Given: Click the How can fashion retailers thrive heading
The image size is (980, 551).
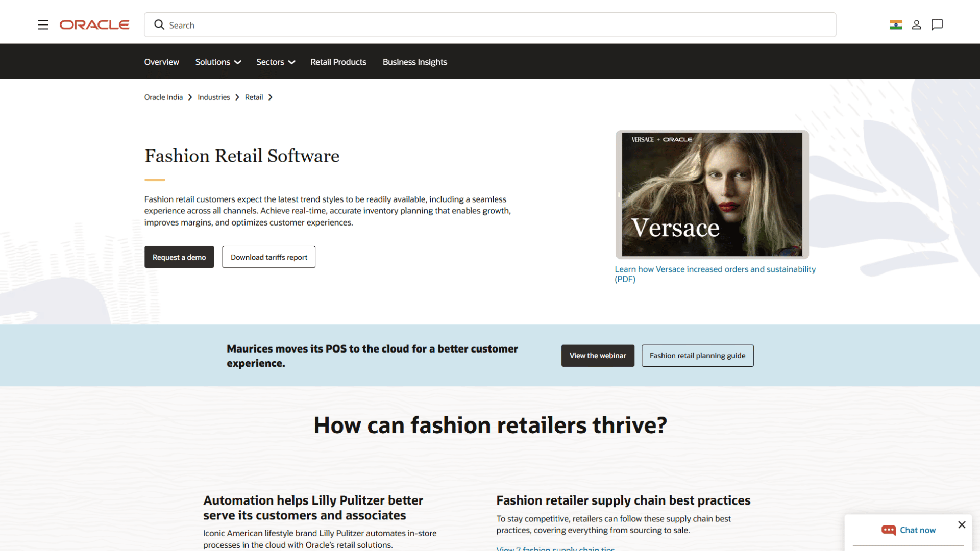Looking at the screenshot, I should coord(490,425).
